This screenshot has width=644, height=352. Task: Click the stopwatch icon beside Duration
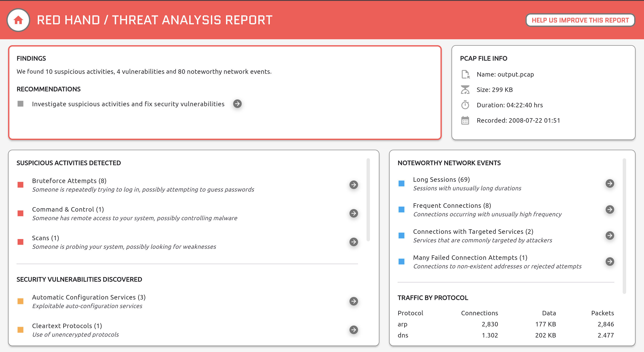[x=465, y=105]
